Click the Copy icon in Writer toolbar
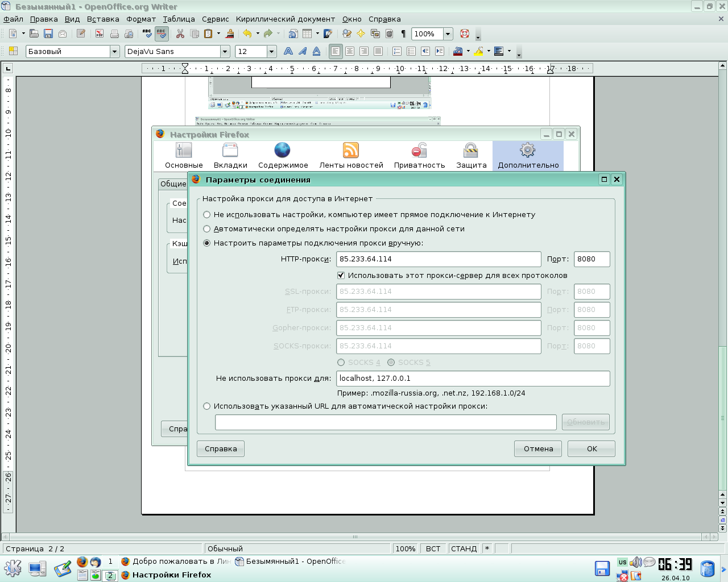728x582 pixels. click(195, 34)
